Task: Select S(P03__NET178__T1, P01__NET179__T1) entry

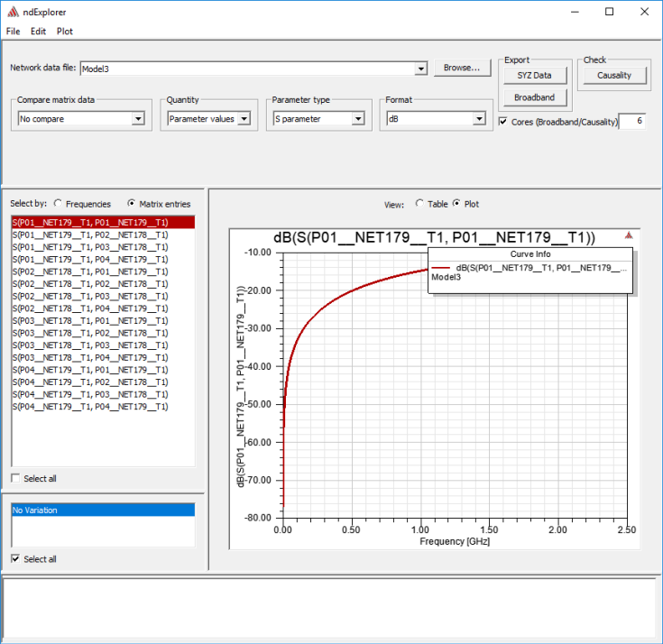Action: (x=103, y=320)
